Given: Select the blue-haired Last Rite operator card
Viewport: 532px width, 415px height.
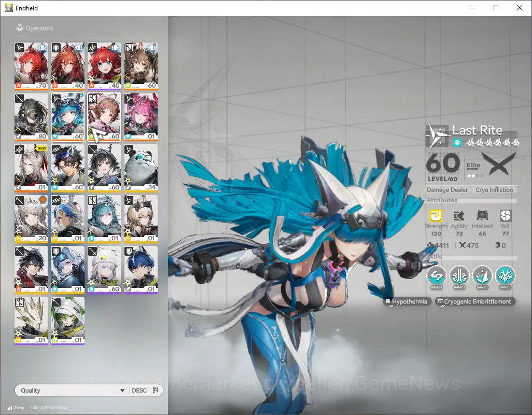Looking at the screenshot, I should [x=67, y=117].
